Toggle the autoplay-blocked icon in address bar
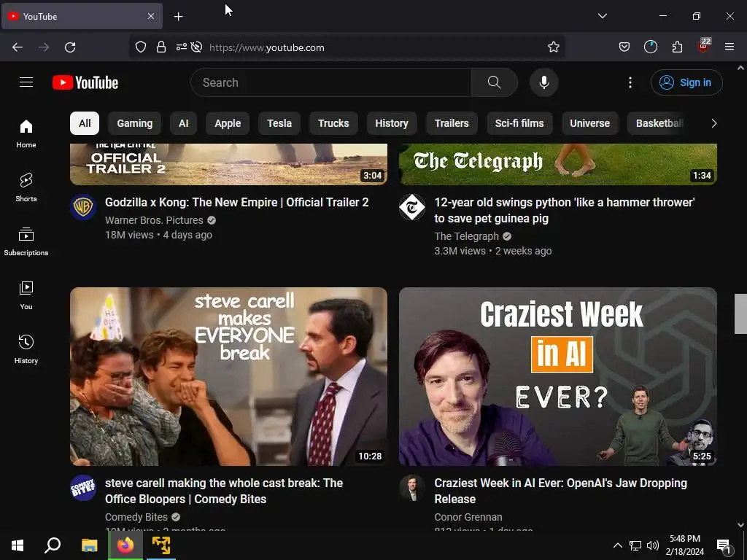Screen dimensions: 747x560 196,47
